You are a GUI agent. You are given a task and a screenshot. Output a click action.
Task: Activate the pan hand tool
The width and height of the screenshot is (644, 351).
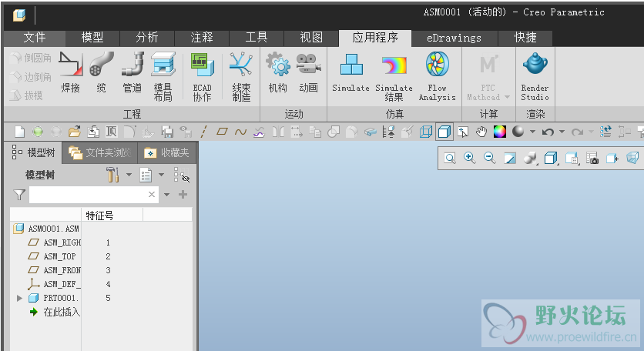pos(481,132)
